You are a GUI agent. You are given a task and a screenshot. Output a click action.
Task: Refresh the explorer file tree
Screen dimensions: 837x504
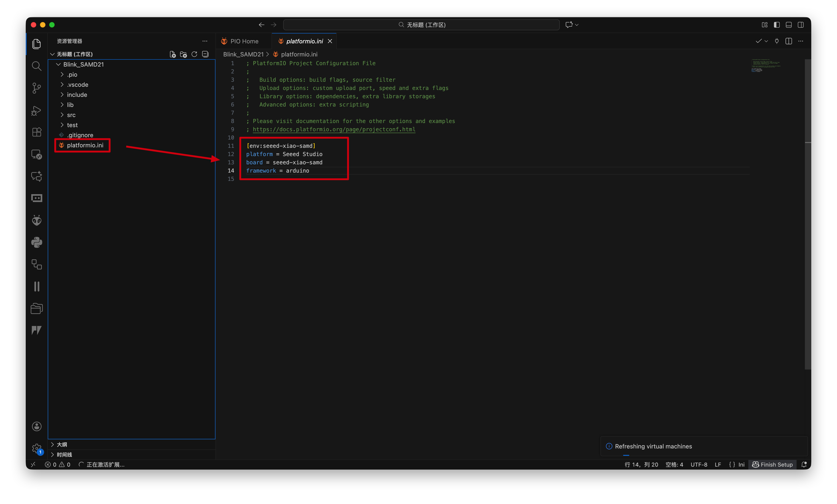pos(194,54)
